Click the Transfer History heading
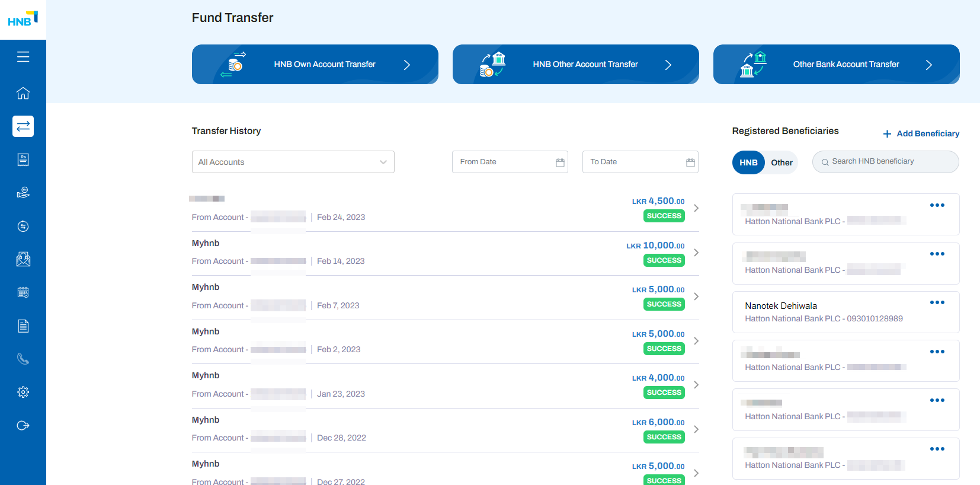The width and height of the screenshot is (980, 485). point(226,131)
